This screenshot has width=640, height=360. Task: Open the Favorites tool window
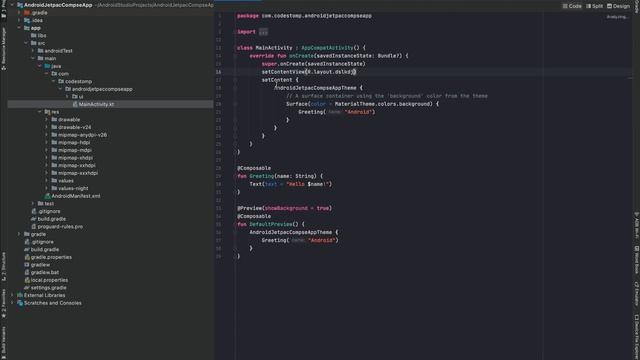click(x=4, y=303)
